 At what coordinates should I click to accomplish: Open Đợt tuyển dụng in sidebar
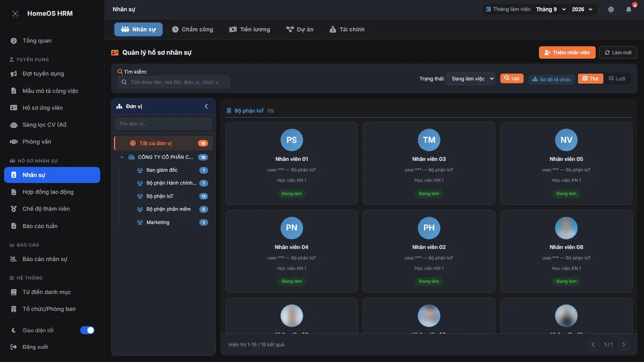52,74
